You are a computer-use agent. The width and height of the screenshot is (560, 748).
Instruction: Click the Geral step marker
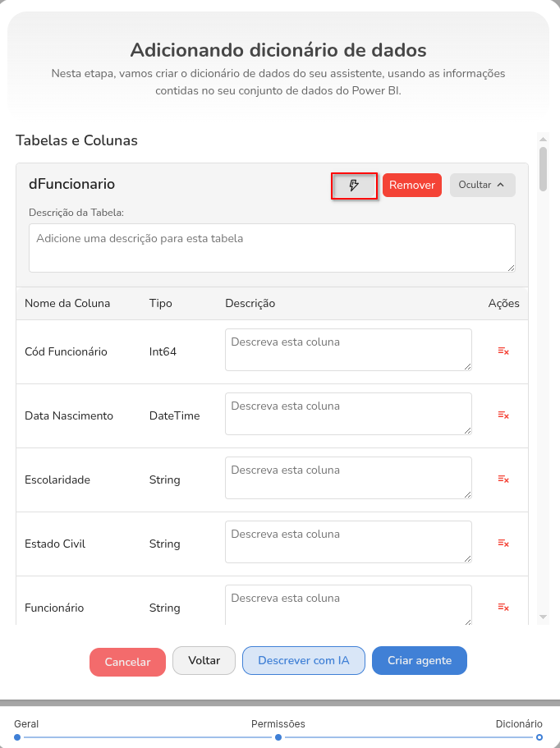pos(17,737)
